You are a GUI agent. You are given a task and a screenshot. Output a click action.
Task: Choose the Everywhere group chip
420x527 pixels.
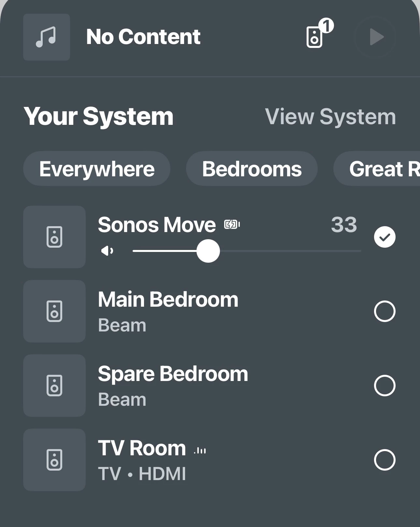(97, 169)
